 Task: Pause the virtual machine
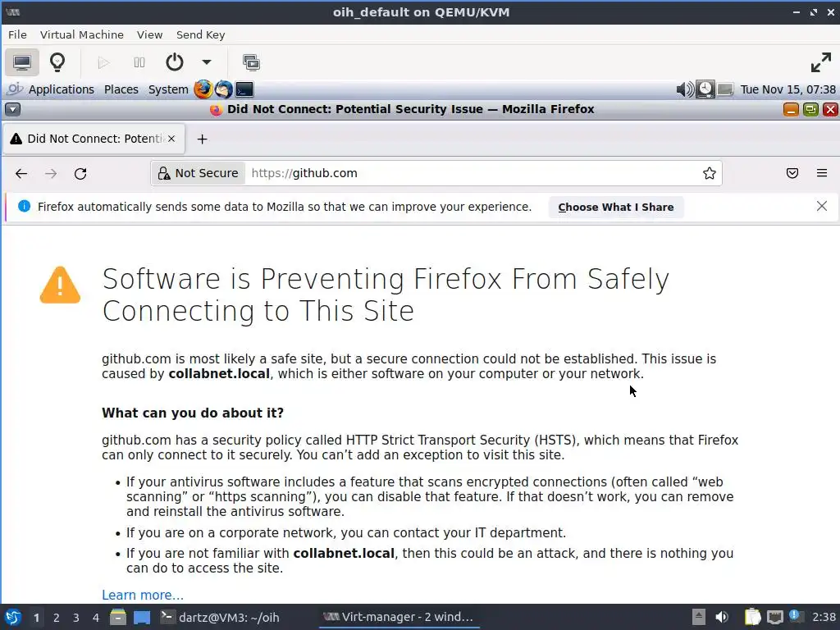(x=139, y=62)
